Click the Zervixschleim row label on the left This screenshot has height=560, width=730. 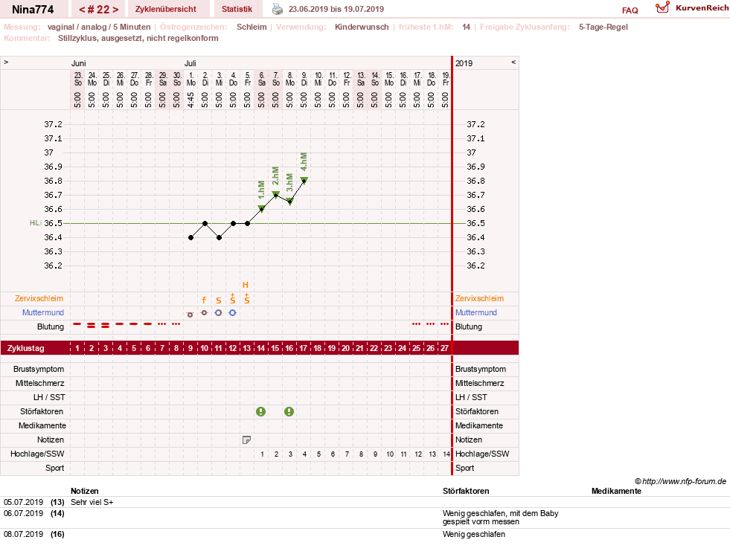[x=39, y=299]
